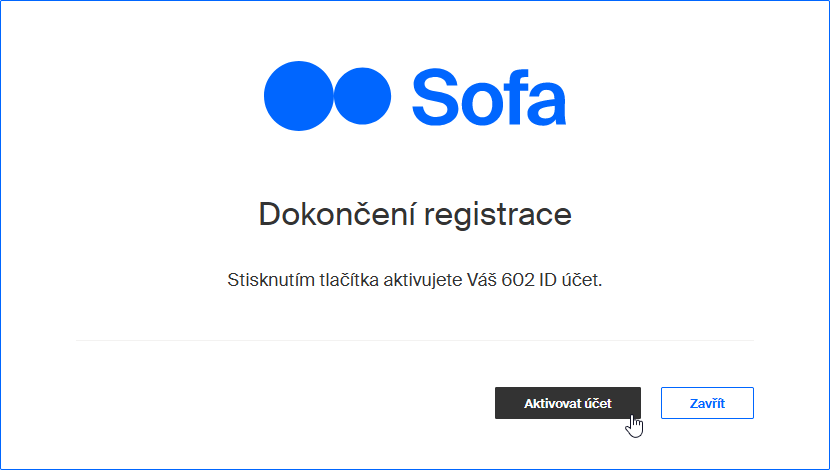
Task: Click the Aktivovat účet button
Action: point(567,403)
